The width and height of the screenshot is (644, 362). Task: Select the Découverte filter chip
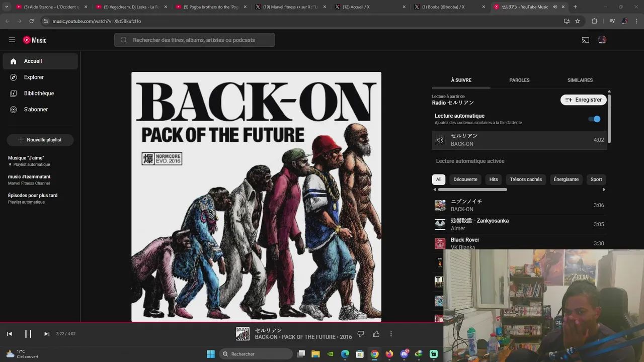pos(465,179)
